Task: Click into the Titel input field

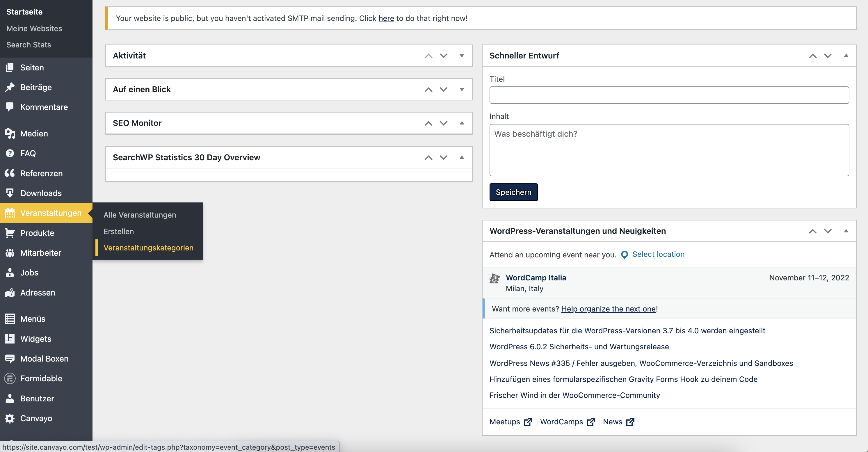Action: click(669, 95)
